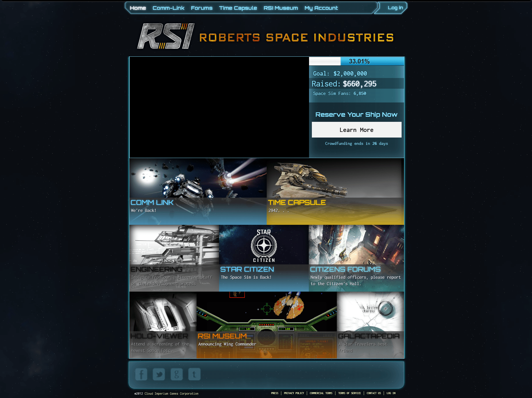The image size is (532, 398).
Task: Open Forums in top navigation
Action: coord(202,8)
